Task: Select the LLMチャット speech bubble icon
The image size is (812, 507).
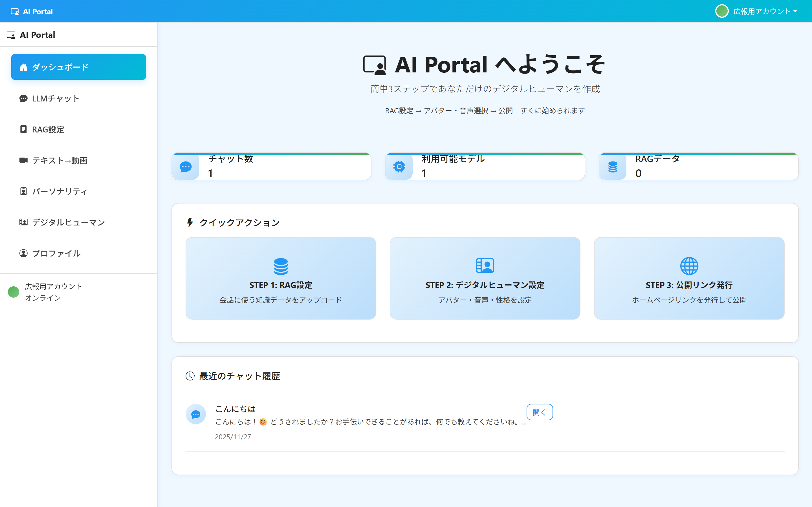Action: pyautogui.click(x=23, y=99)
